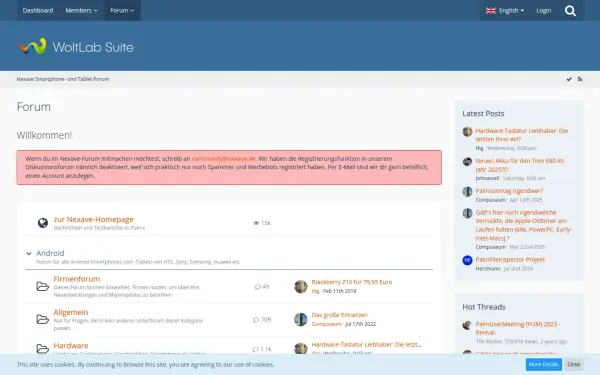Image resolution: width=600 pixels, height=375 pixels.
Task: Open Palmsonntag irgendwer? post
Action: coord(509,191)
